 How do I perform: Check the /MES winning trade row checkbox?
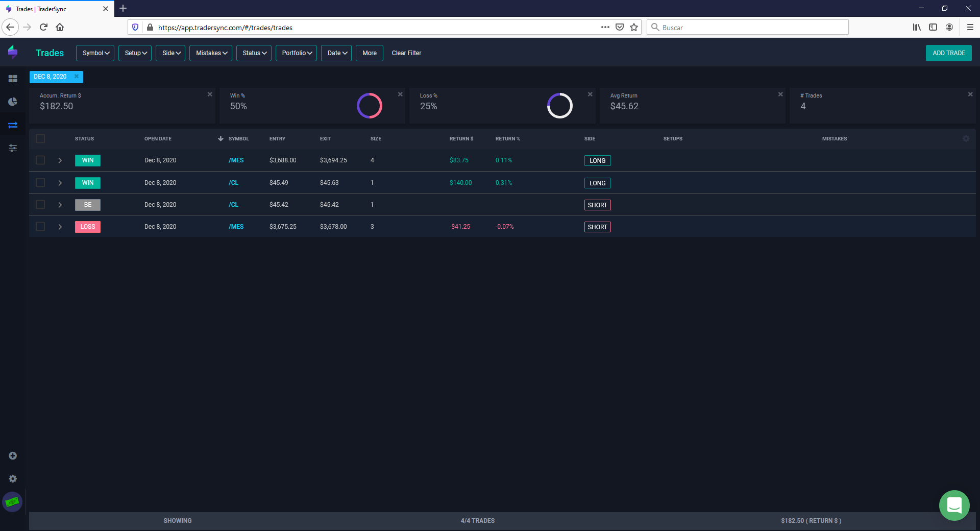click(40, 160)
